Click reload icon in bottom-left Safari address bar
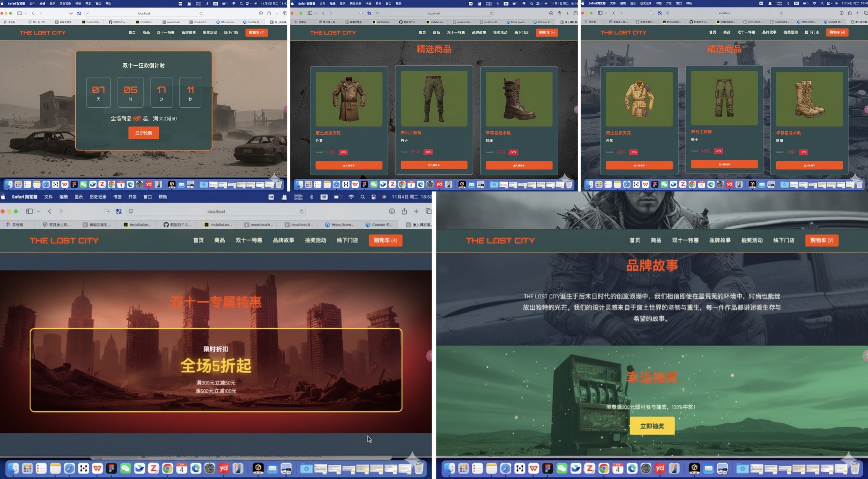 click(x=302, y=212)
